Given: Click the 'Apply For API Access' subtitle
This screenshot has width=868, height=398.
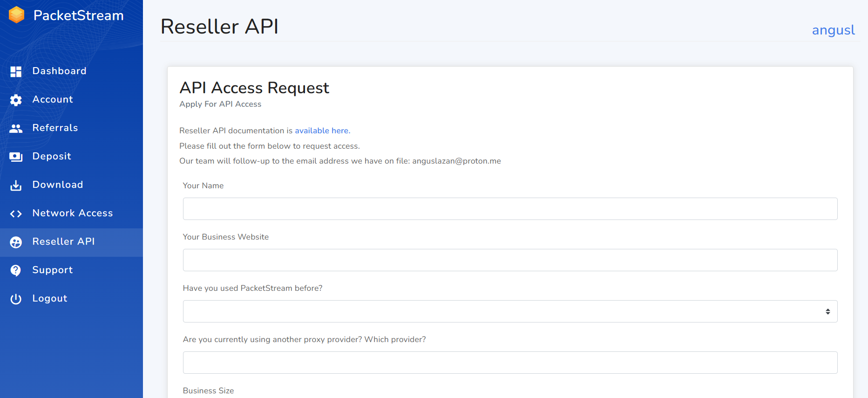Looking at the screenshot, I should tap(220, 104).
